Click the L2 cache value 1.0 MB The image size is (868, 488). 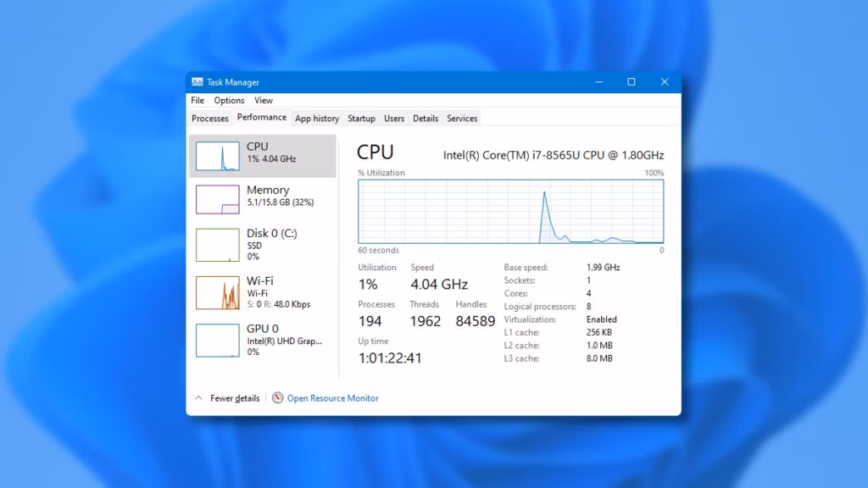(x=599, y=346)
